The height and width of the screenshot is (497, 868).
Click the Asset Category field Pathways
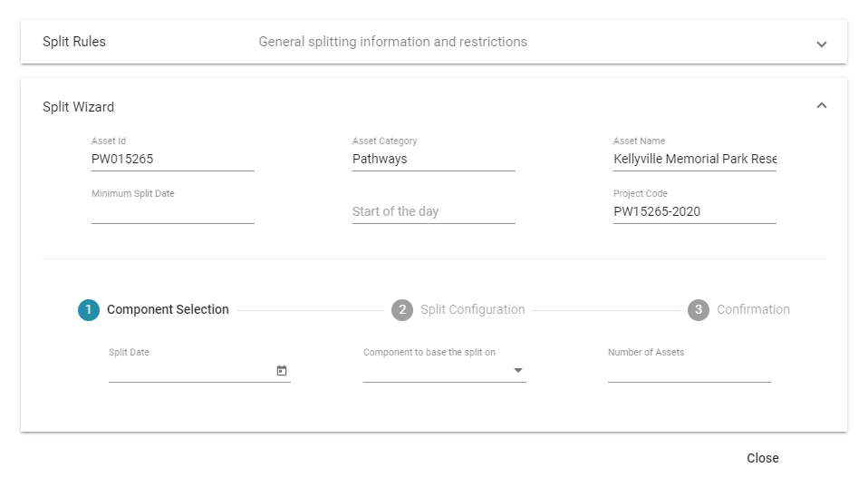(434, 159)
